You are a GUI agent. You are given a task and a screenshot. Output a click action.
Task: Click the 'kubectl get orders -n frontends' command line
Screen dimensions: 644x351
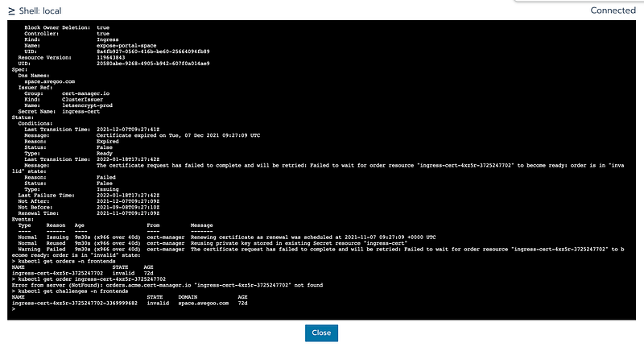(x=64, y=261)
